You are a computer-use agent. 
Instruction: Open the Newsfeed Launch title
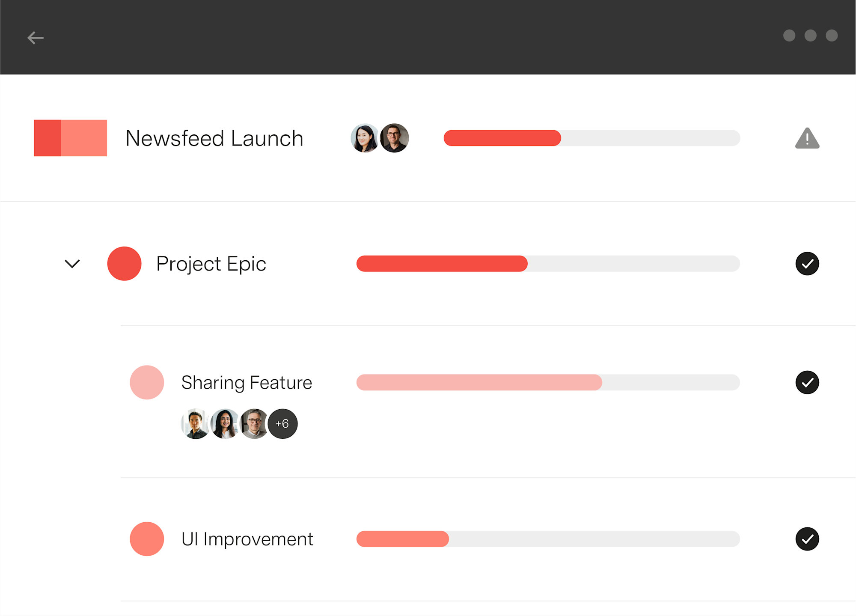click(214, 138)
